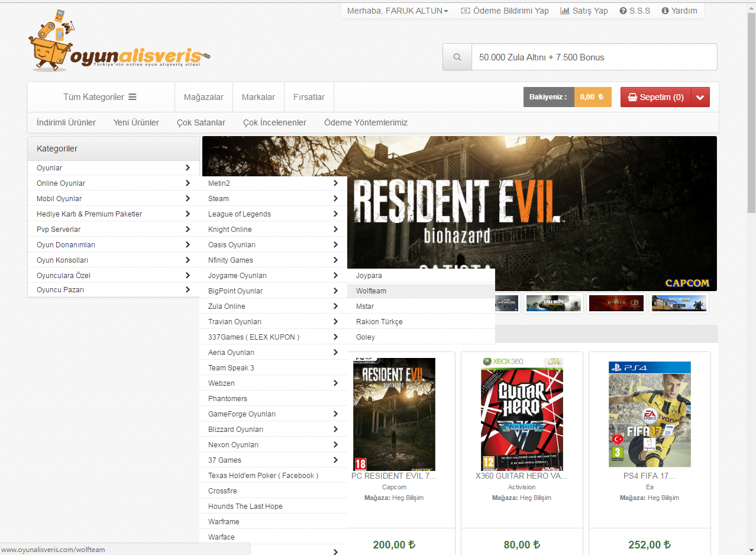
Task: Expand the Oyun Konsolları category
Action: [x=114, y=260]
